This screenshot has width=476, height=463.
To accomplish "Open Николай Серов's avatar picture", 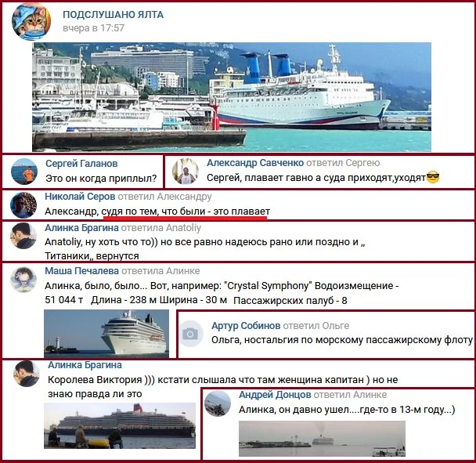I will click(23, 205).
